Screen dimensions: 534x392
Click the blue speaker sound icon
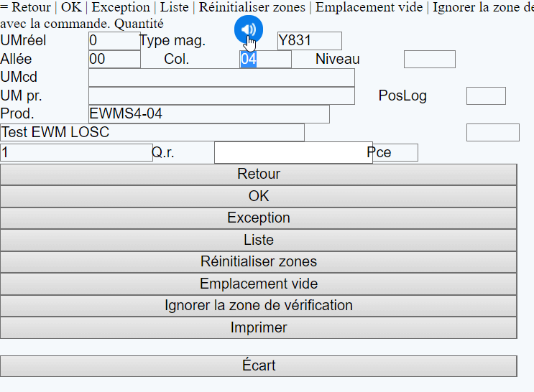pyautogui.click(x=249, y=29)
